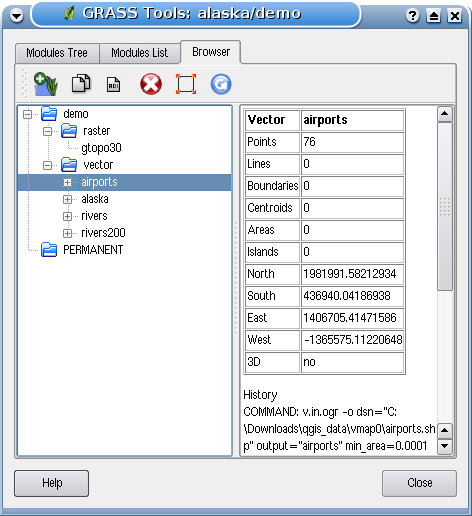Viewport: 472px width, 516px height.
Task: Collapse the raster folder node
Action: click(x=47, y=131)
